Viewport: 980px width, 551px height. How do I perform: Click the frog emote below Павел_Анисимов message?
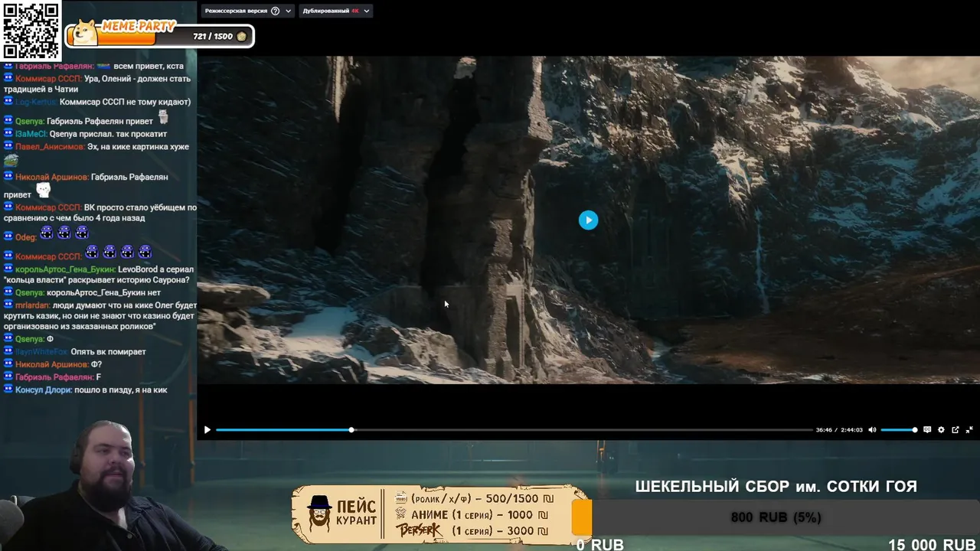click(11, 160)
